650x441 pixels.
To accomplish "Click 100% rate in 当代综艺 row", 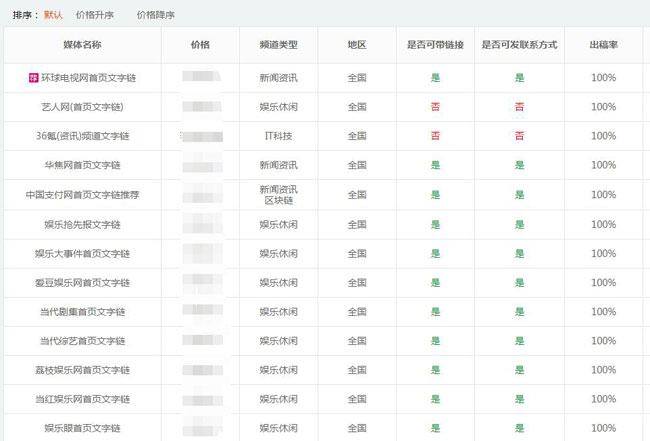I will [604, 341].
